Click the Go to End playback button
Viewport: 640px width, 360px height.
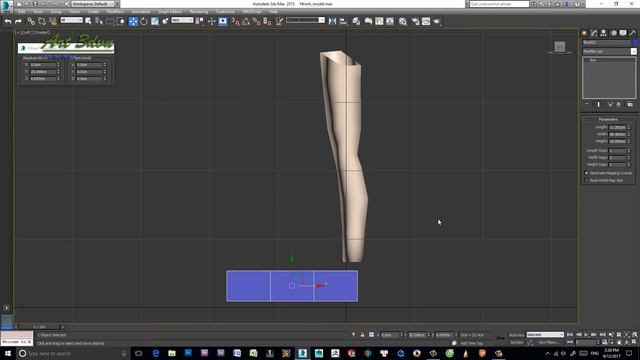(602, 335)
